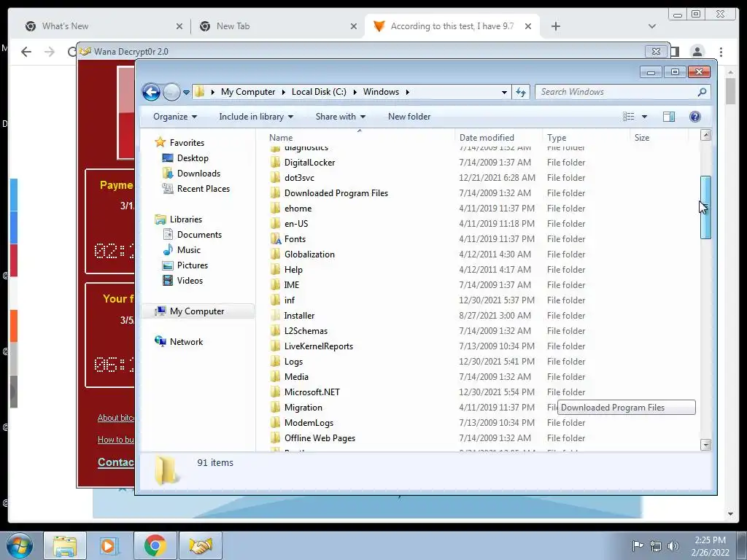Open Explorer help icon
Screen dimensions: 747x560
click(x=695, y=117)
